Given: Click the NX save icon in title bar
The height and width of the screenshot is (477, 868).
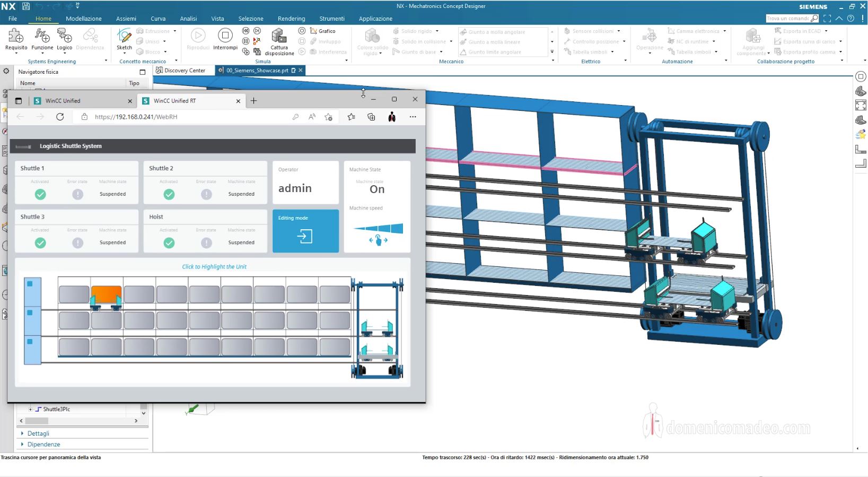Looking at the screenshot, I should (25, 6).
